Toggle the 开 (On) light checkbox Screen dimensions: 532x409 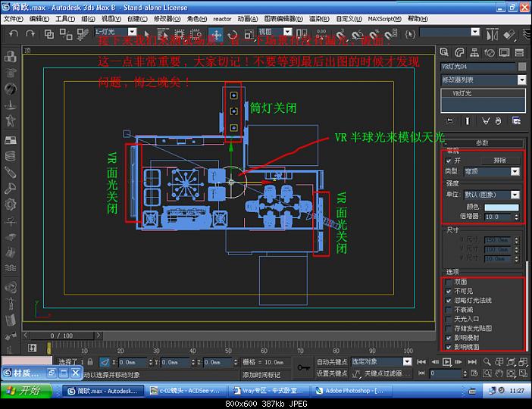tap(449, 161)
